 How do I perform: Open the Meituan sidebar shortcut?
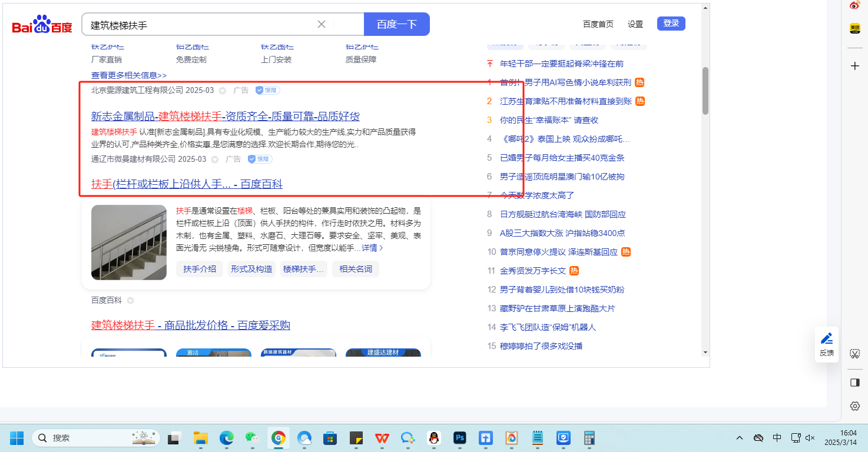855,28
